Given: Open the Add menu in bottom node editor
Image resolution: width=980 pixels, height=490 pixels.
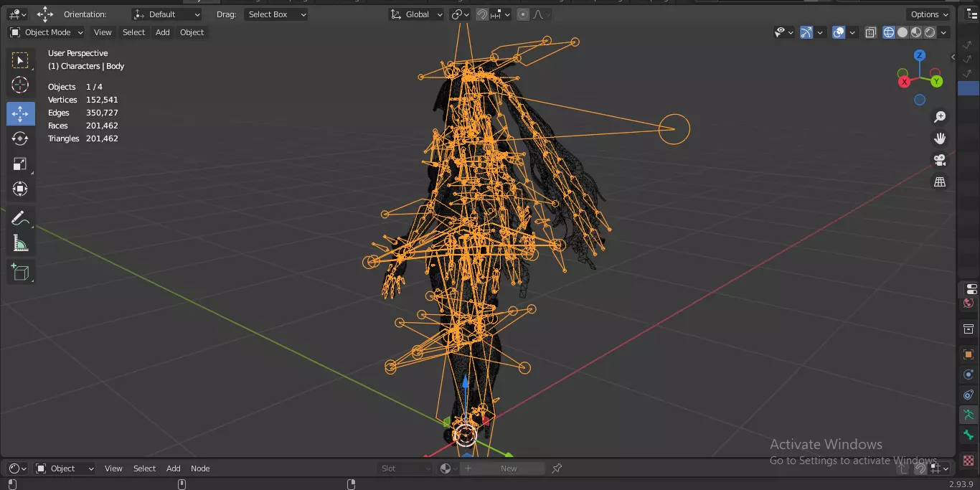Looking at the screenshot, I should click(x=174, y=468).
